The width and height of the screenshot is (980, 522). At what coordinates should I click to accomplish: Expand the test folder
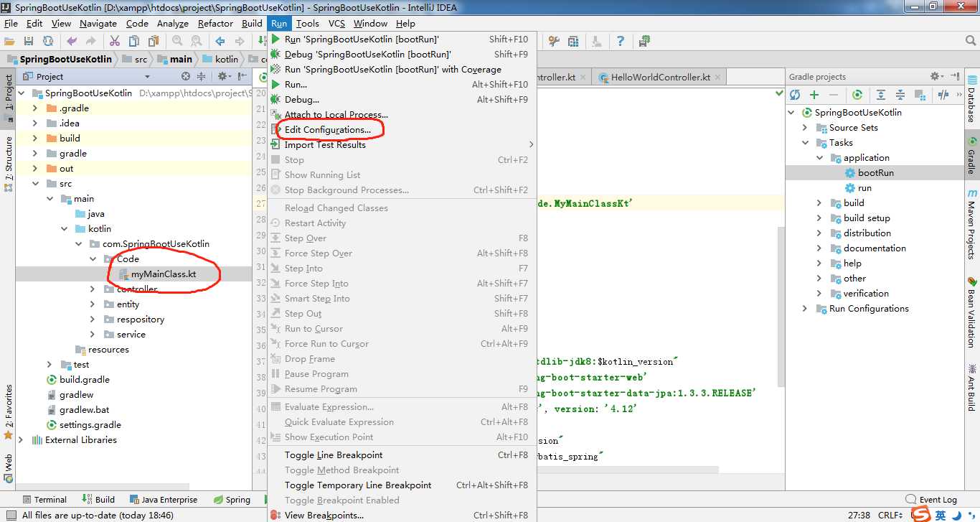[x=50, y=364]
